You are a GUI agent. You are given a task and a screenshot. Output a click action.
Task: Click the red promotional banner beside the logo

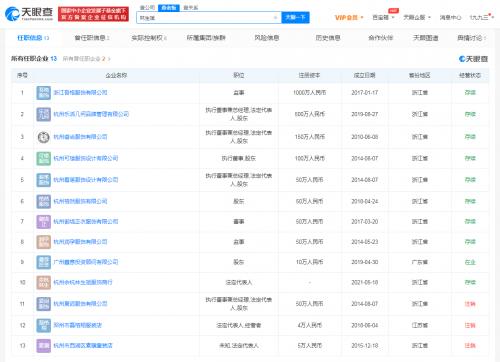(x=93, y=14)
